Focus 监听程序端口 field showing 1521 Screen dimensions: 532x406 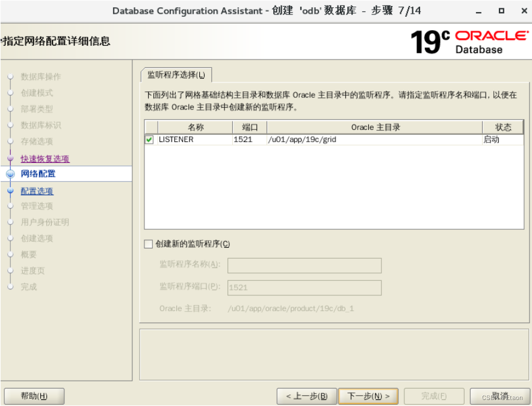coord(305,288)
